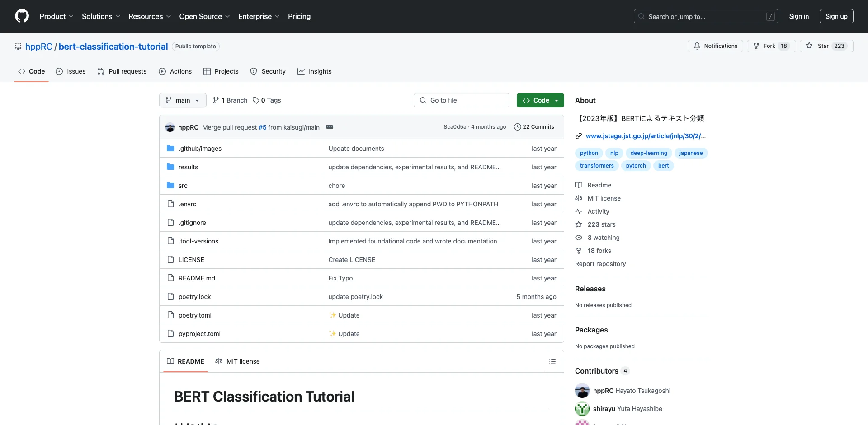Open bert-classification-tutorial repository link
The image size is (868, 425).
point(113,47)
